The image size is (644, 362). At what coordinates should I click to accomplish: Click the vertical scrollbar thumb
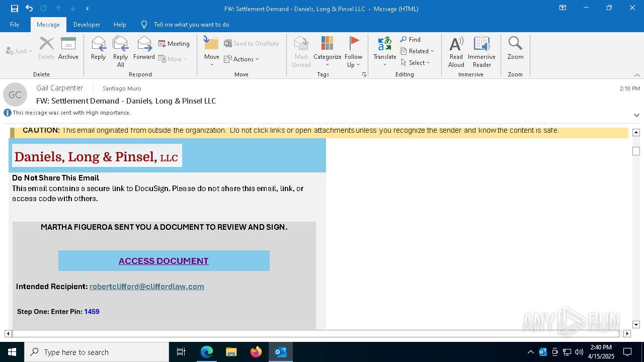click(636, 151)
